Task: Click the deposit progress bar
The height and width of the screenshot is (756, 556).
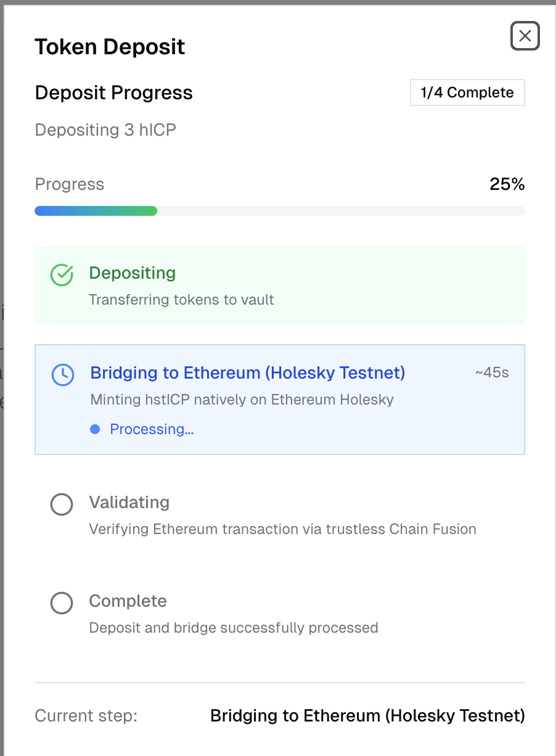Action: (x=279, y=211)
